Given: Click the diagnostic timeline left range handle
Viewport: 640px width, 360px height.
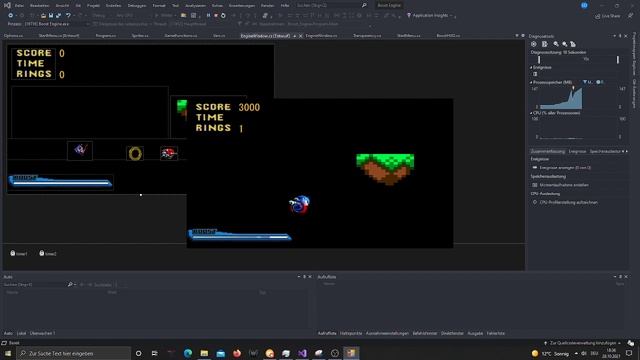Looking at the screenshot, I should click(539, 60).
